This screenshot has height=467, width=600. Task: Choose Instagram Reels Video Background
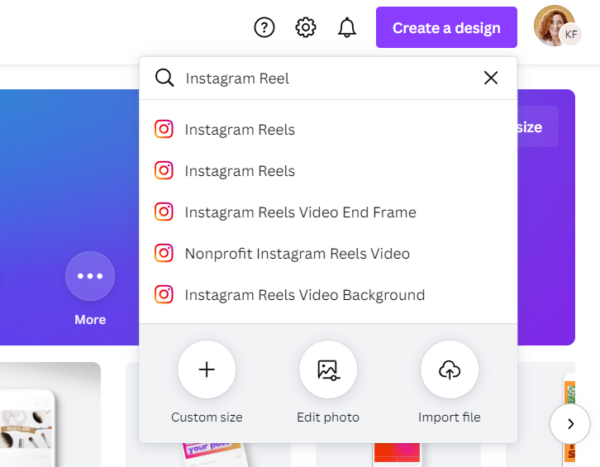click(305, 295)
